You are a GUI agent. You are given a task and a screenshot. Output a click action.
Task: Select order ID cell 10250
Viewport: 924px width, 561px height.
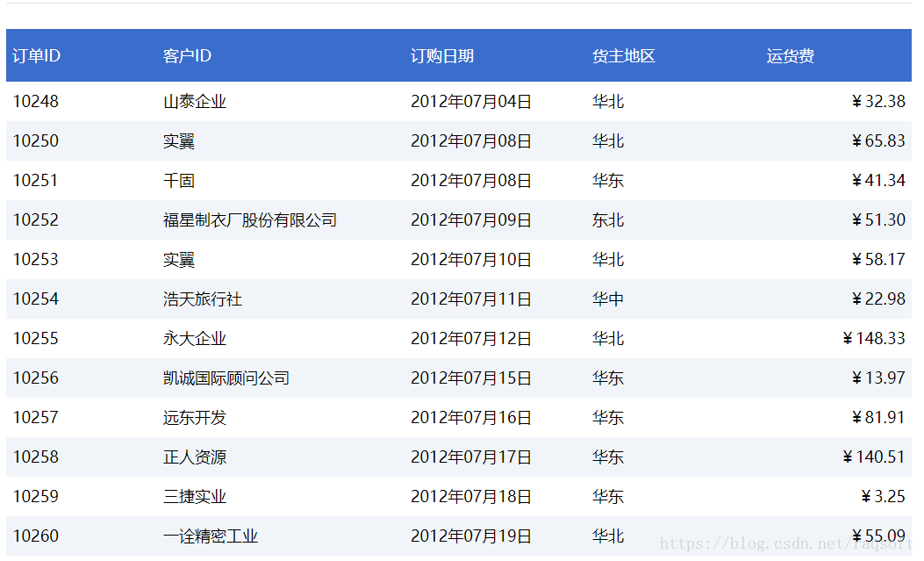pyautogui.click(x=36, y=140)
